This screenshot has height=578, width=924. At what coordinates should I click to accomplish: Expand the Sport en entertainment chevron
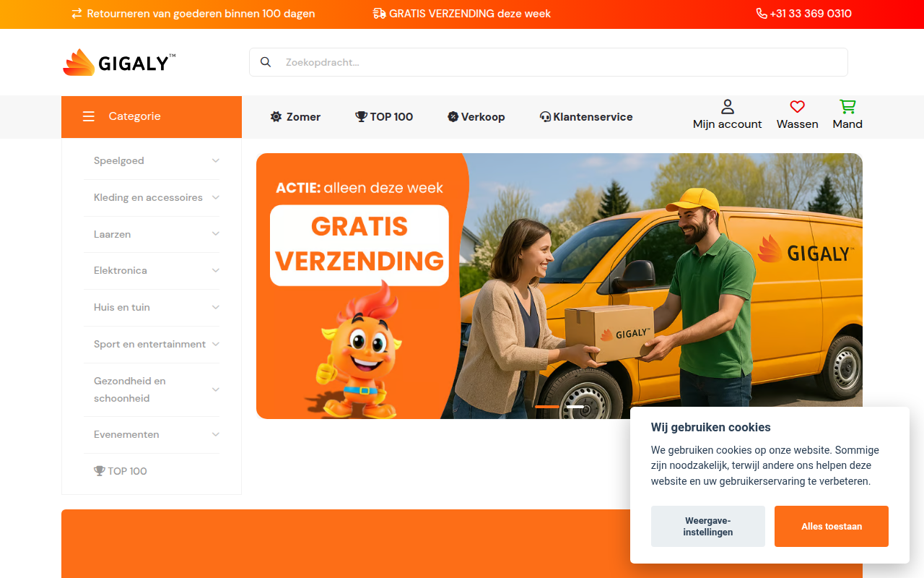coord(215,344)
